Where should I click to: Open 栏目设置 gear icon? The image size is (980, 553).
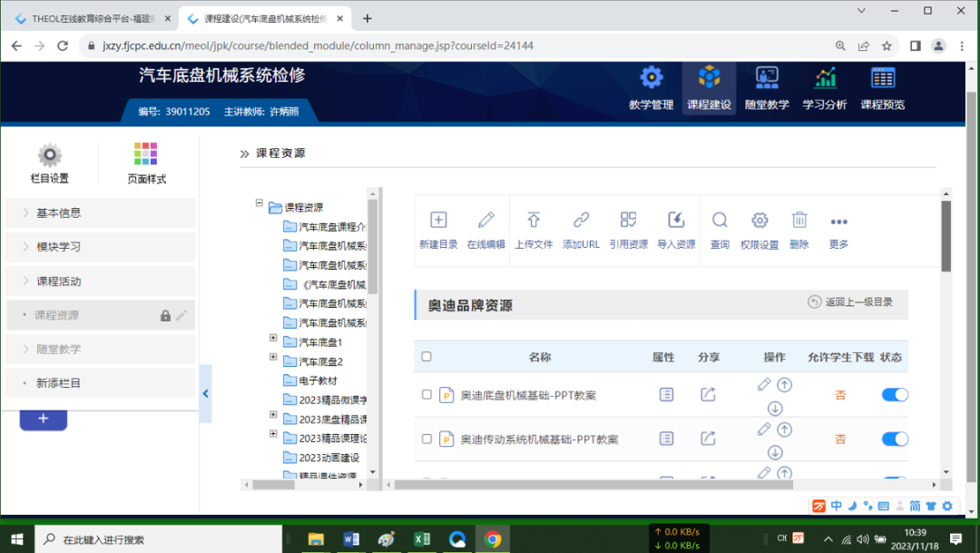tap(49, 155)
